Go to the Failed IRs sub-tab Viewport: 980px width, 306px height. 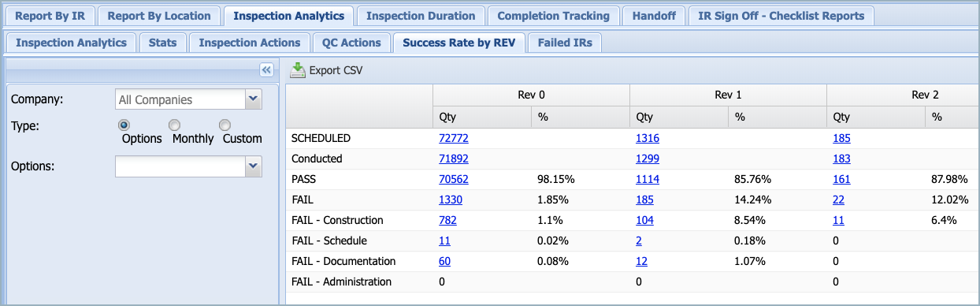(565, 43)
